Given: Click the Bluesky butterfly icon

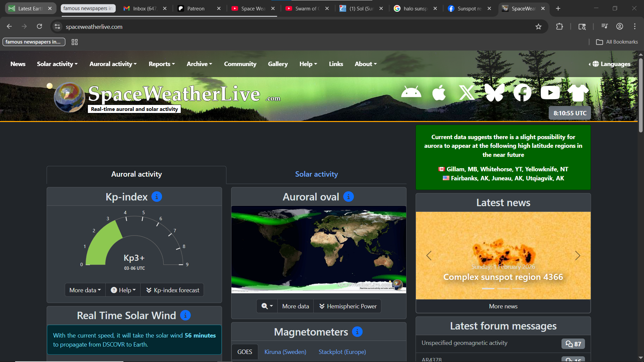Looking at the screenshot, I should click(494, 93).
